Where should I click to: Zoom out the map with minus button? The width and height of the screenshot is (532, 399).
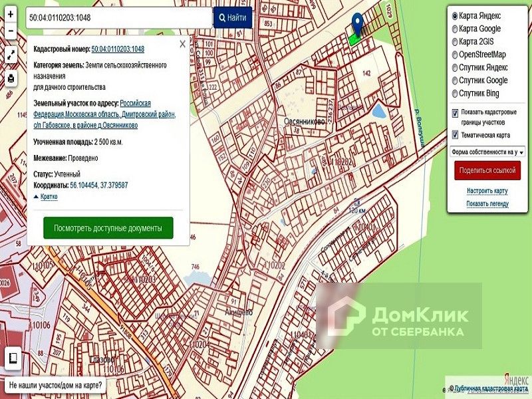coord(11,31)
